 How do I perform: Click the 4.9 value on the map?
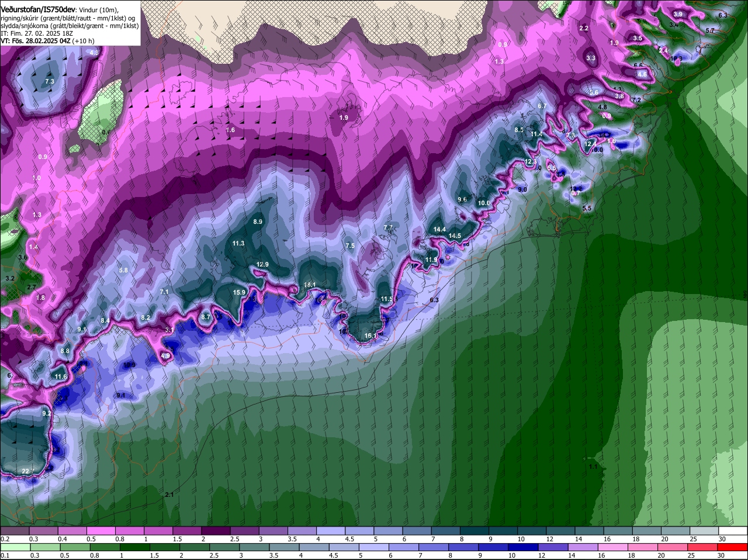(x=165, y=355)
